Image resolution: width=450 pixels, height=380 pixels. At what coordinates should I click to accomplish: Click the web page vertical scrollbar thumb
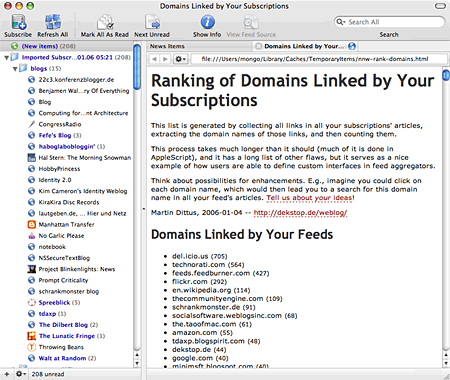tap(446, 74)
